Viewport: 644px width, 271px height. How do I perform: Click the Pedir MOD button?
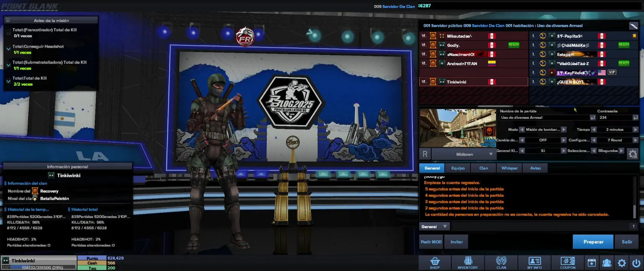click(x=431, y=242)
